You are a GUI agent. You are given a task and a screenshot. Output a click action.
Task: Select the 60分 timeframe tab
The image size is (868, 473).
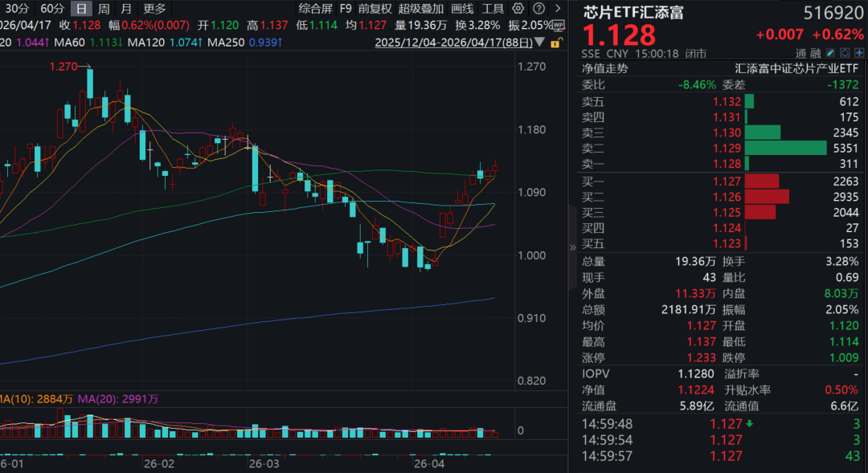coord(52,9)
